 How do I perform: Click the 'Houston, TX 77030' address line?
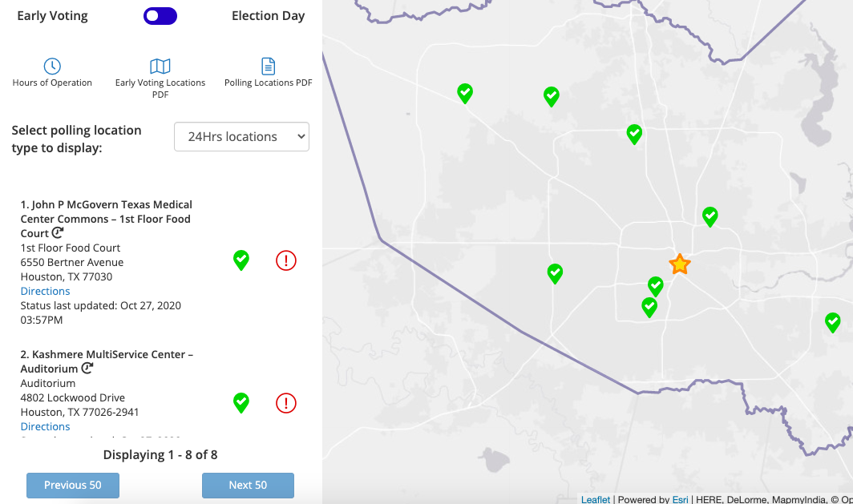67,276
